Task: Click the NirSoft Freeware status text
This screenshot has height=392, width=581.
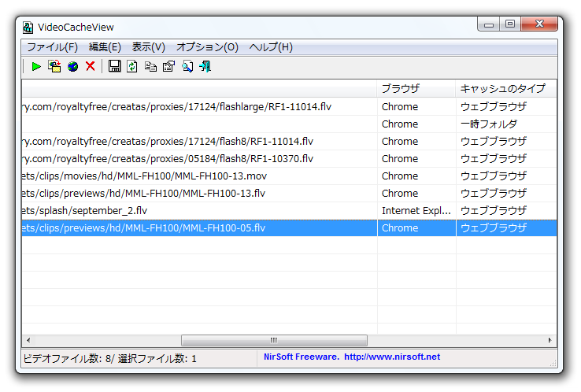Action: coord(302,357)
